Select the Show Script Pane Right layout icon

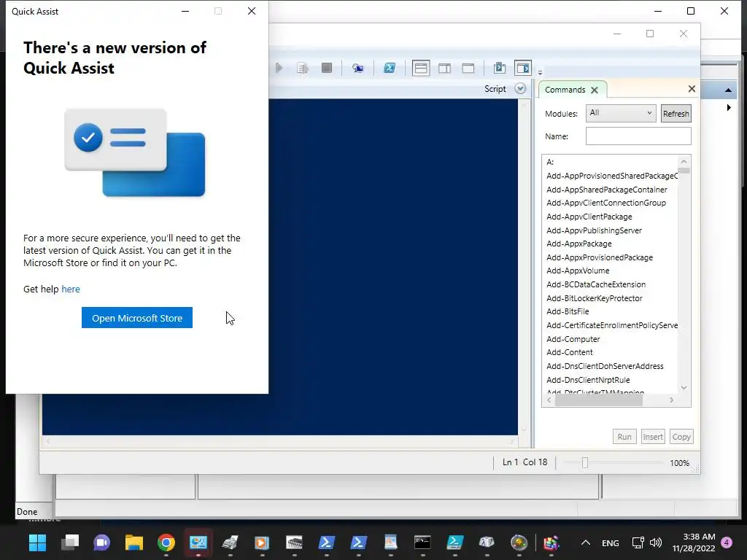444,68
